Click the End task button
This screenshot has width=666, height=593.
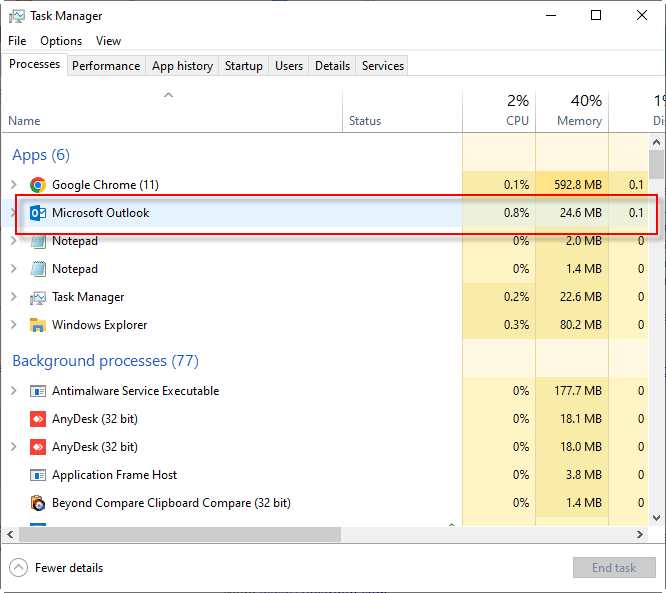tap(614, 568)
